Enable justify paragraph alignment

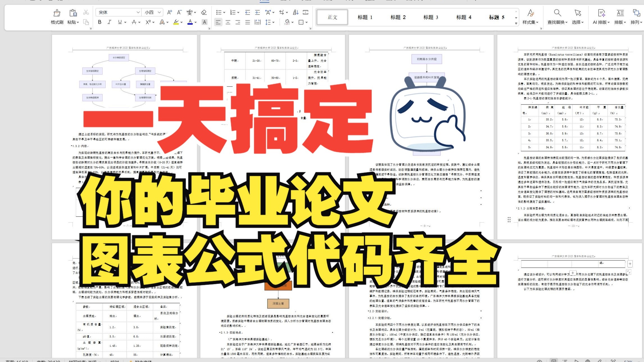(248, 22)
